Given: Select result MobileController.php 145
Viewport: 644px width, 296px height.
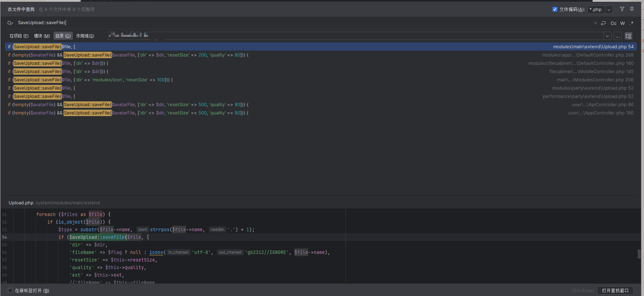Looking at the screenshot, I should [x=321, y=71].
